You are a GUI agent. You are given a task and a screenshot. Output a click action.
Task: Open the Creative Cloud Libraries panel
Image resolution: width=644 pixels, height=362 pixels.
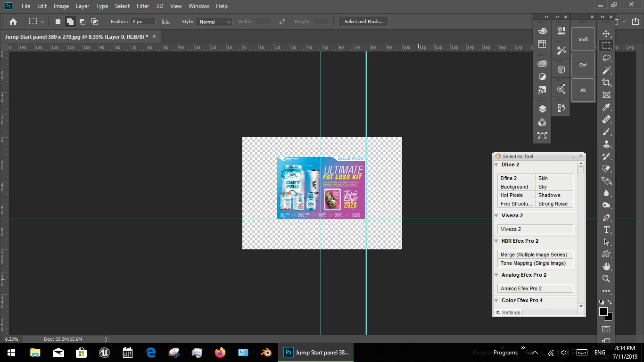(542, 64)
